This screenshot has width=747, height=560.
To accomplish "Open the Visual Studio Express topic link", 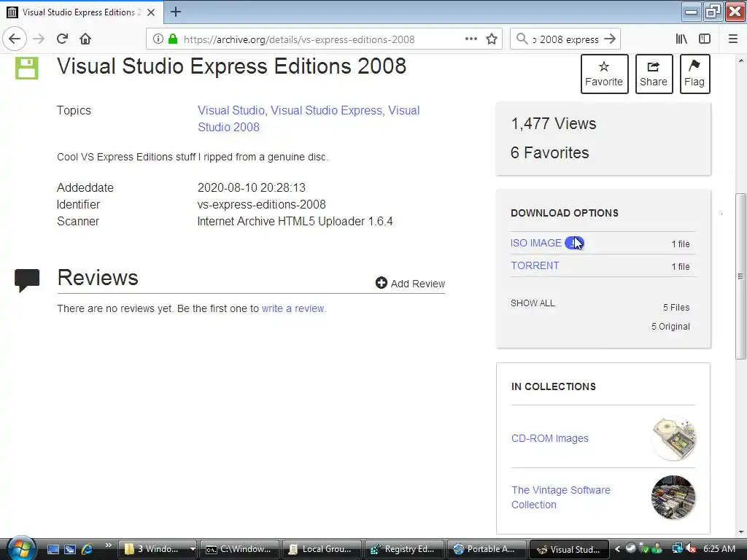I will [326, 111].
